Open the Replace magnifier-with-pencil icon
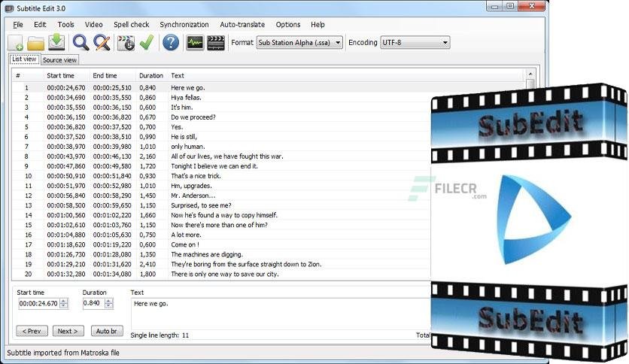 coord(102,43)
